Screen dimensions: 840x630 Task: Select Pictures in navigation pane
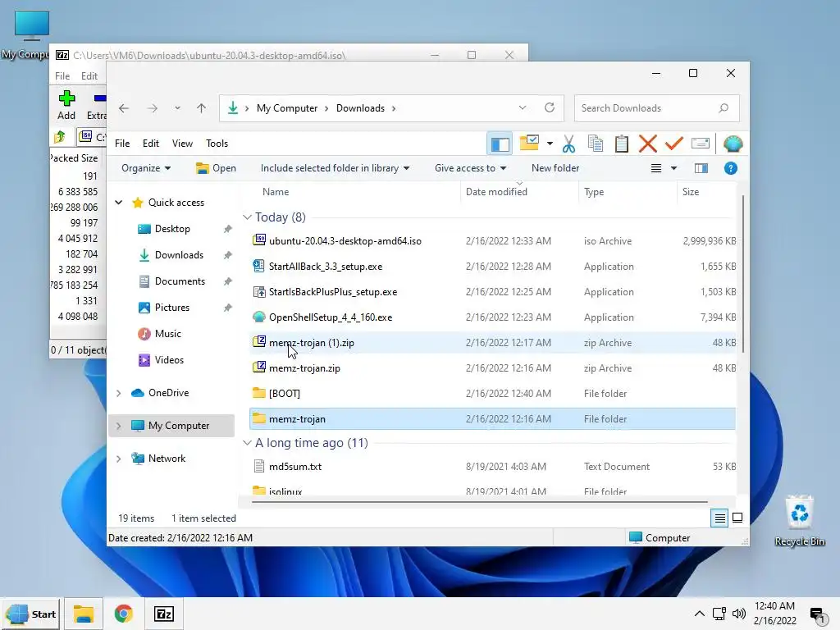click(x=171, y=308)
